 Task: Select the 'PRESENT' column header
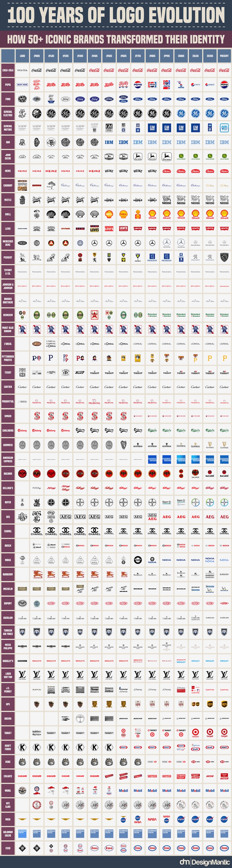click(224, 56)
